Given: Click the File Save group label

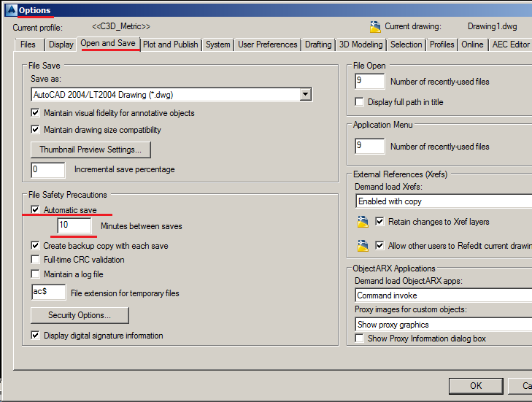Looking at the screenshot, I should [x=45, y=66].
